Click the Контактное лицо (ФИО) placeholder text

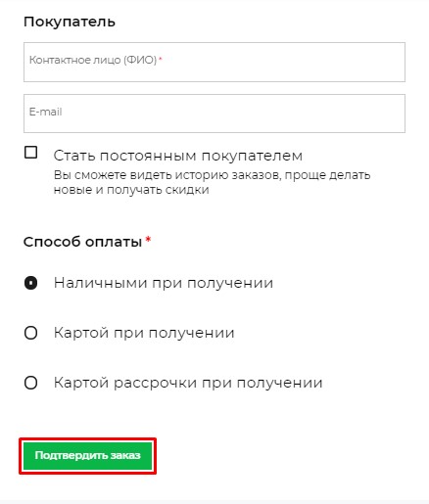[x=93, y=60]
